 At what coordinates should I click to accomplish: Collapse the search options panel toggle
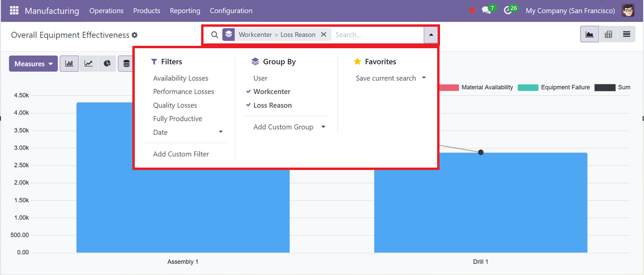pos(430,34)
